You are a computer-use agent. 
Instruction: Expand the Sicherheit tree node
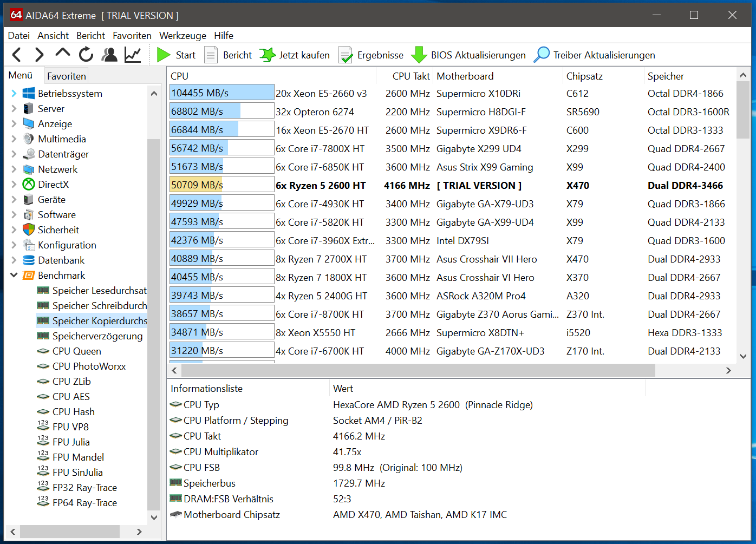tap(14, 230)
